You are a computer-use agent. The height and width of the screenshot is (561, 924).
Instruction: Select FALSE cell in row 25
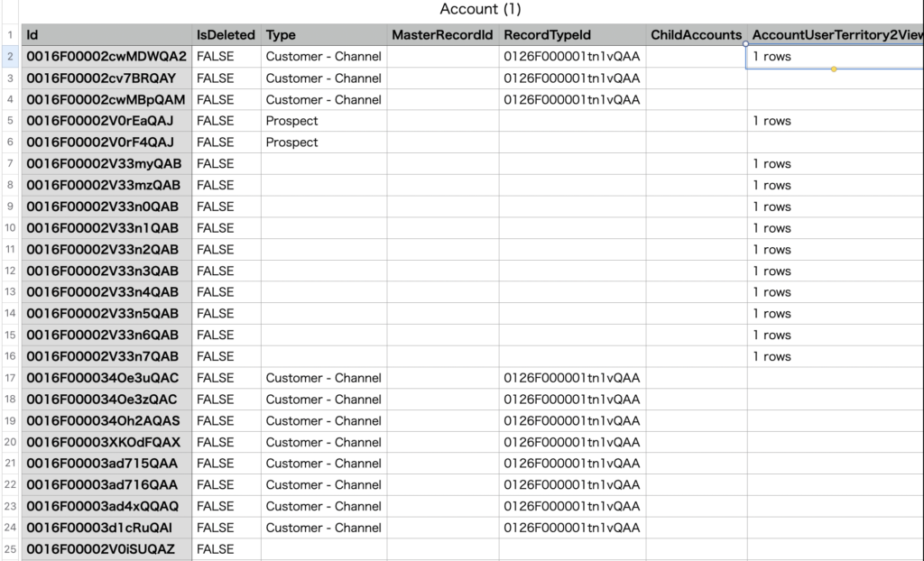(226, 549)
